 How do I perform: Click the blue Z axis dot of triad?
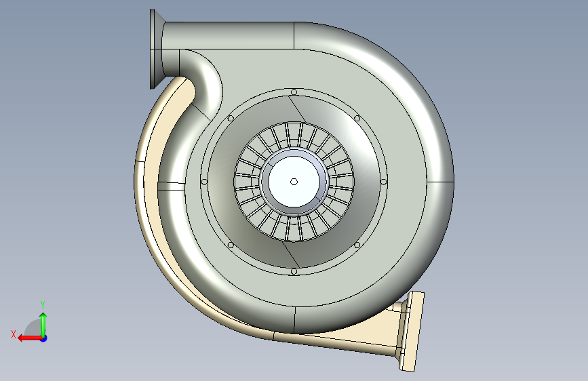pos(44,338)
